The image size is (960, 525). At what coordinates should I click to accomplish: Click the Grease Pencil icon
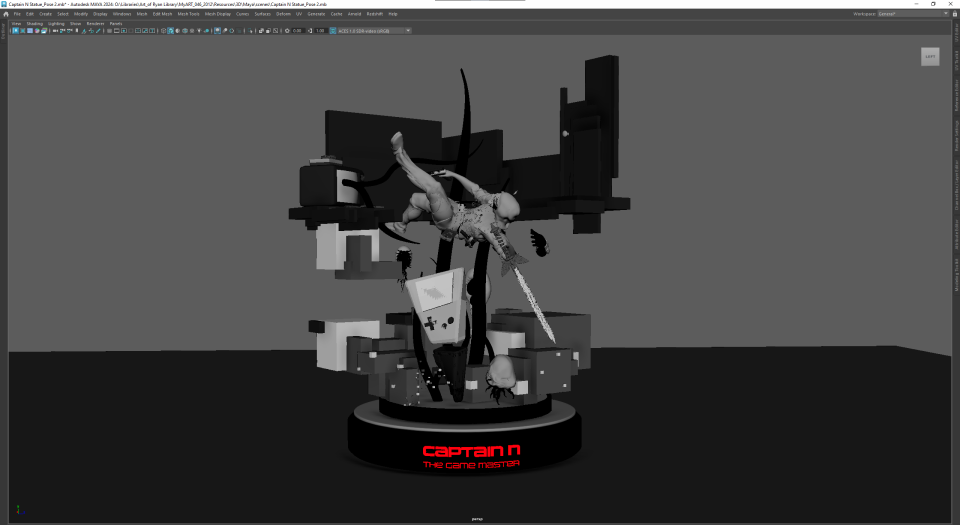pyautogui.click(x=99, y=30)
